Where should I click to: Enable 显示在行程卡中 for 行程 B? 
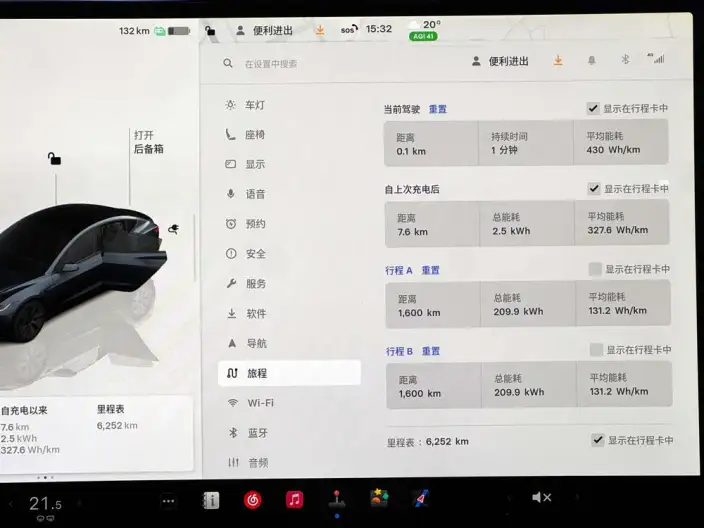[596, 349]
